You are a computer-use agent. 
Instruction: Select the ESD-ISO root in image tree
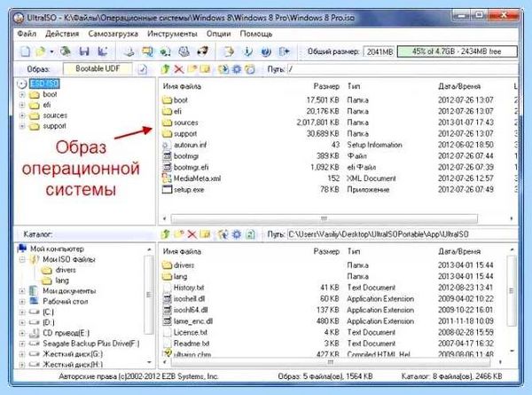click(x=44, y=83)
